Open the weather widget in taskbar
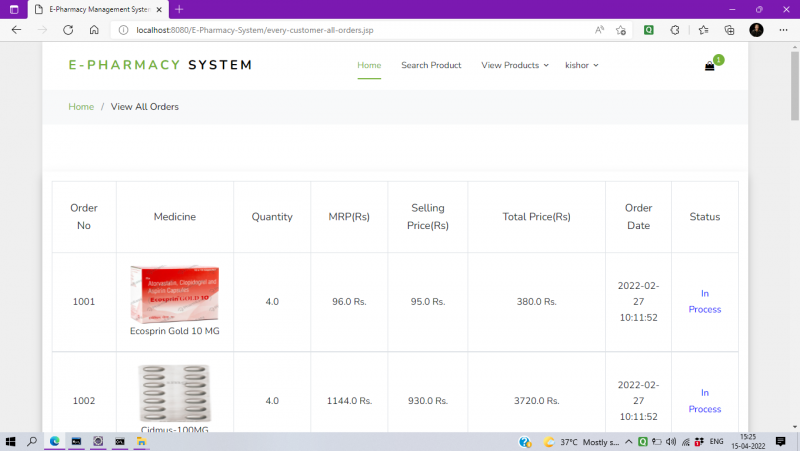800x451 pixels. [581, 442]
